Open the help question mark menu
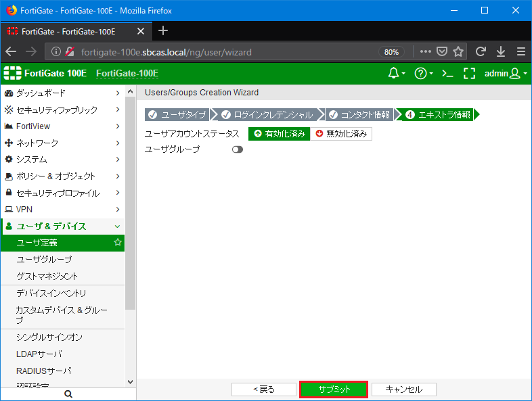This screenshot has width=532, height=401. pos(424,73)
